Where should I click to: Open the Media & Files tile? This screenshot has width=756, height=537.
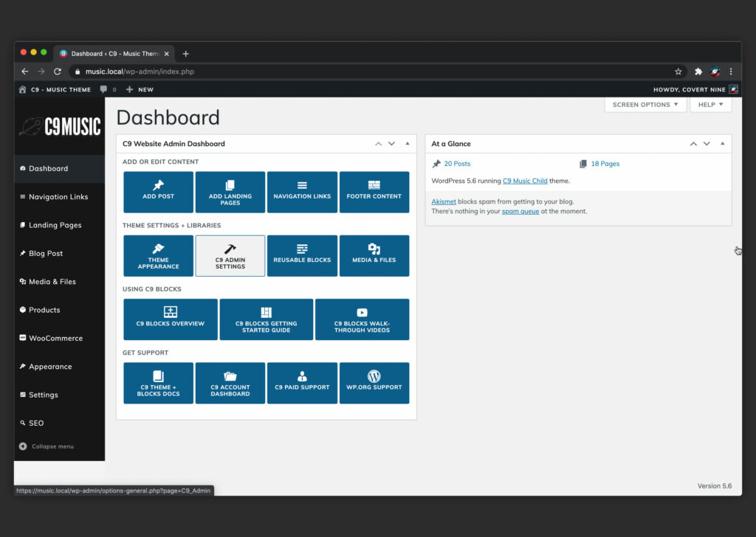(x=374, y=255)
